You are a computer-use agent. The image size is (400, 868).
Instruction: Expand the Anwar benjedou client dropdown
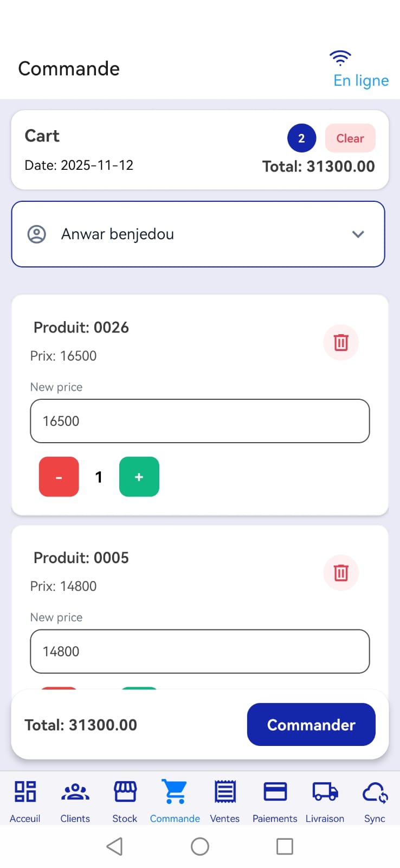(198, 234)
